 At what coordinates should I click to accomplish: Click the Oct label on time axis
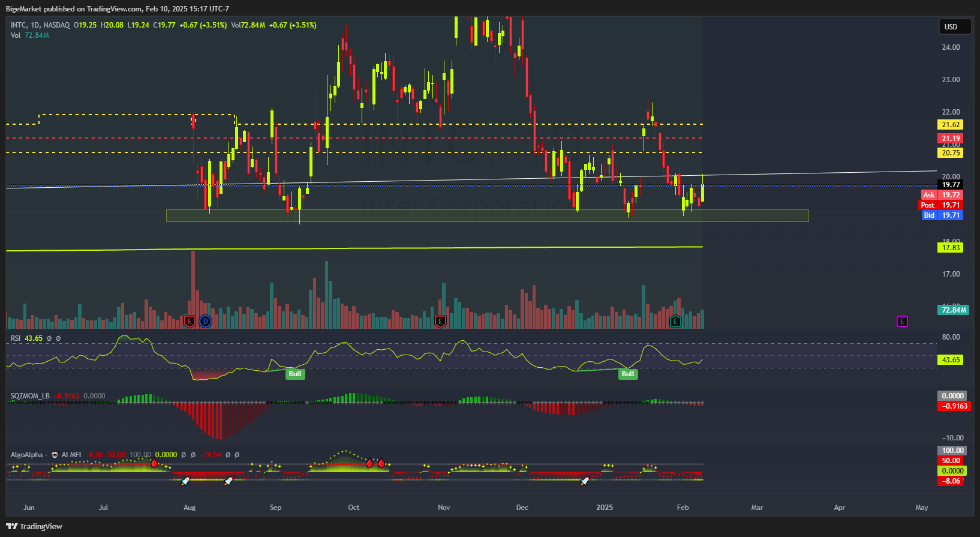pyautogui.click(x=354, y=508)
